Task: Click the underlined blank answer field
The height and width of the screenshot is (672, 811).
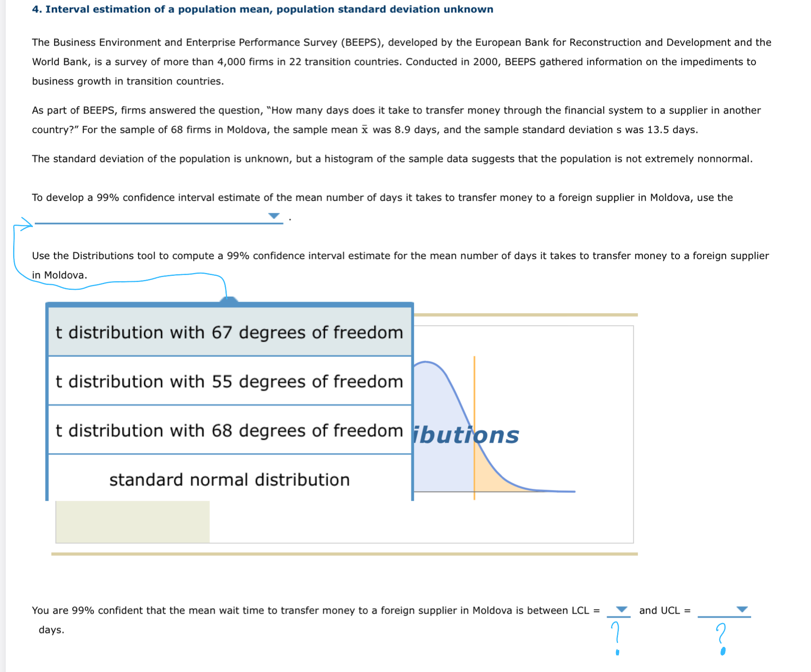Action: coord(156,222)
